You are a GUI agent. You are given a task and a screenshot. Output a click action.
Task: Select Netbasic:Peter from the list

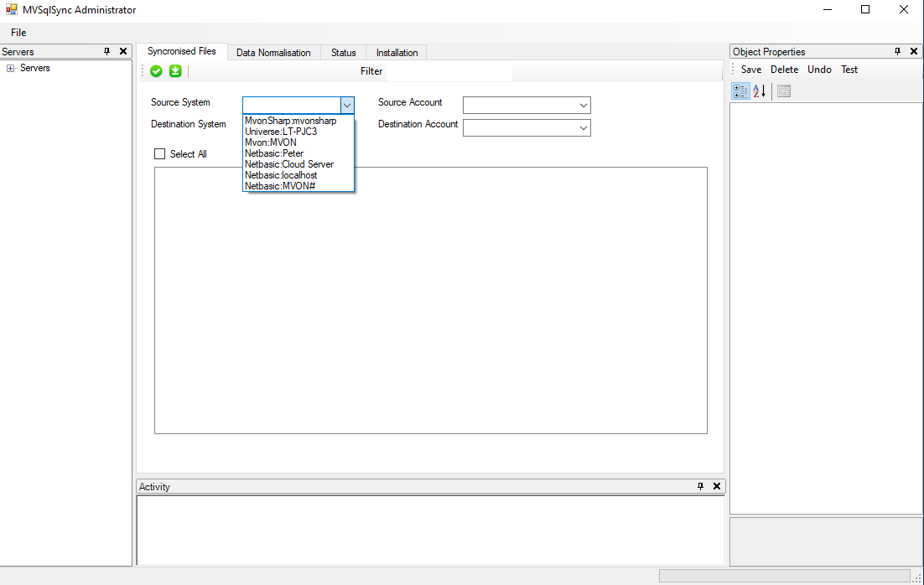(x=298, y=153)
